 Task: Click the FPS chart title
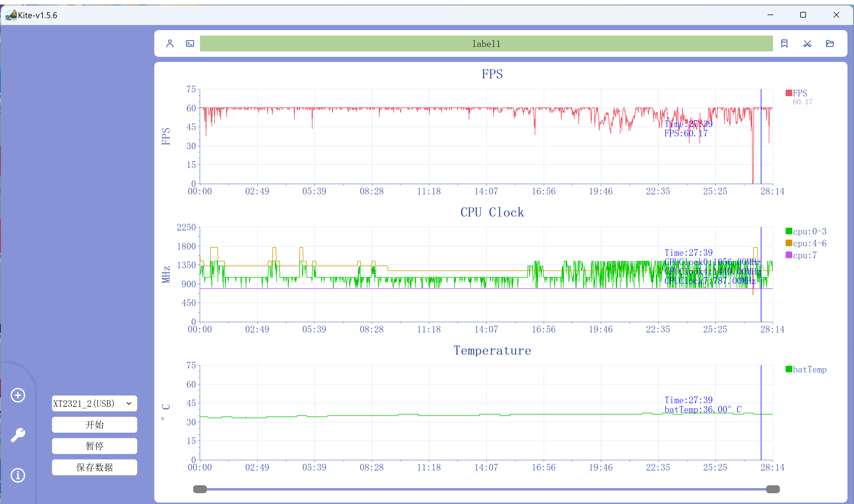point(492,74)
